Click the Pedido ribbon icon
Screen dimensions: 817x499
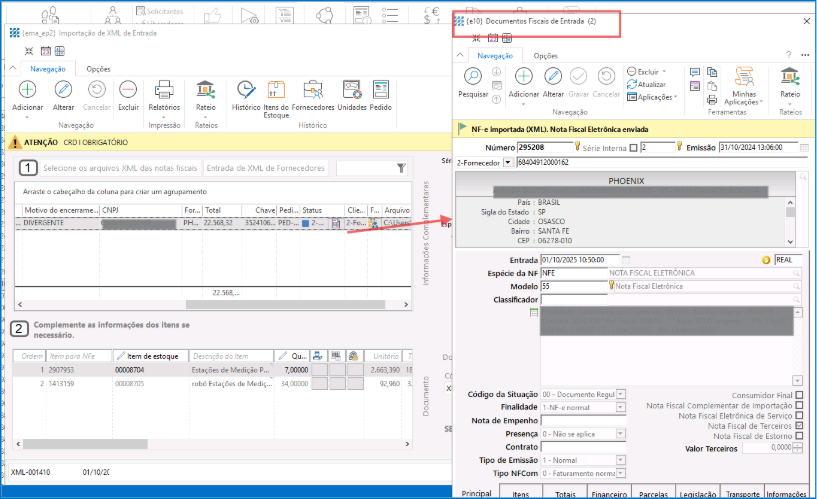pos(380,92)
